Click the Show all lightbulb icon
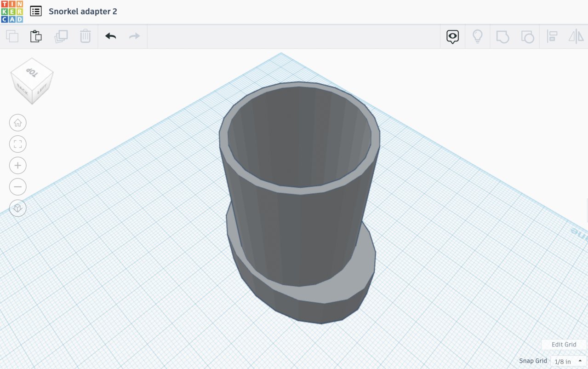Image resolution: width=588 pixels, height=369 pixels. click(x=478, y=36)
